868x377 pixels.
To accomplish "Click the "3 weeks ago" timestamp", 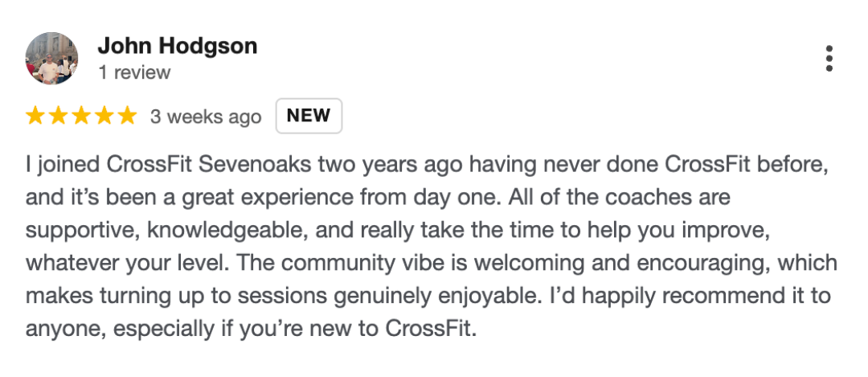I will pos(206,117).
